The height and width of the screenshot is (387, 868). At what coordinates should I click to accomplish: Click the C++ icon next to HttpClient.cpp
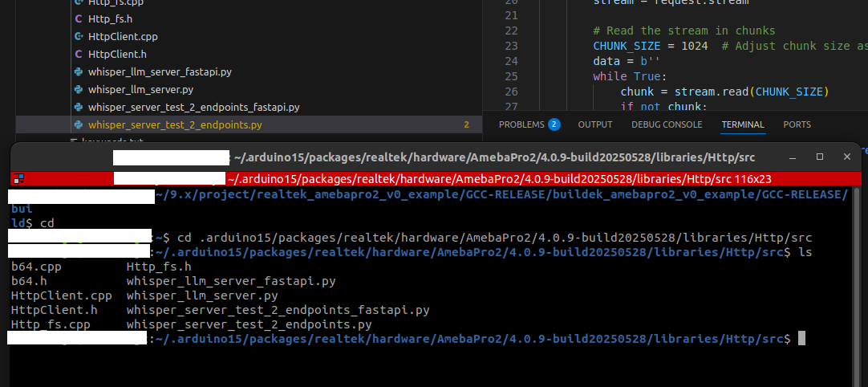point(78,36)
